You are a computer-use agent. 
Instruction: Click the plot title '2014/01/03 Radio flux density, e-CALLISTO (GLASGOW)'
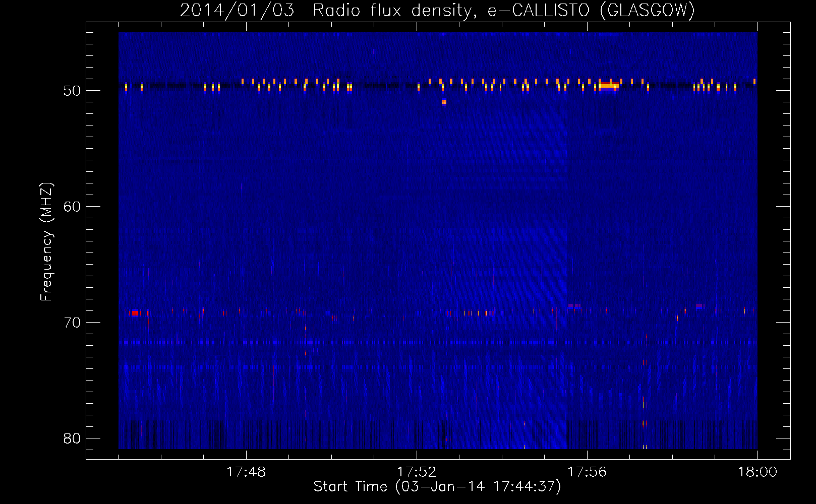(x=437, y=10)
